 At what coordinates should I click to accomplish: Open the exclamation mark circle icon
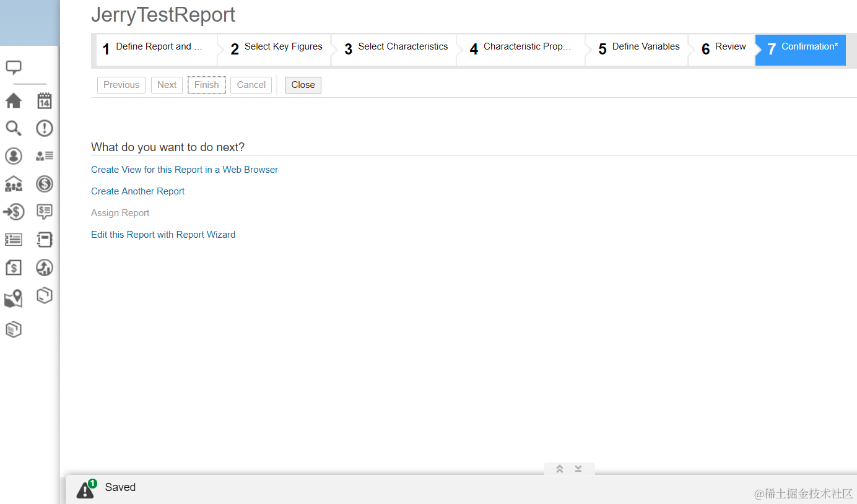pyautogui.click(x=45, y=128)
